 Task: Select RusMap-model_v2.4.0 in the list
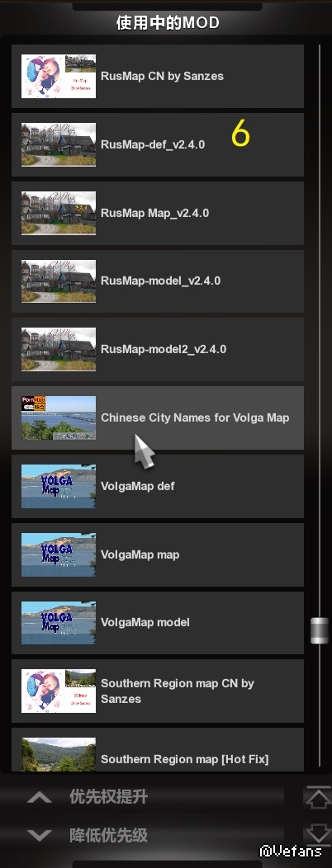pos(158,281)
